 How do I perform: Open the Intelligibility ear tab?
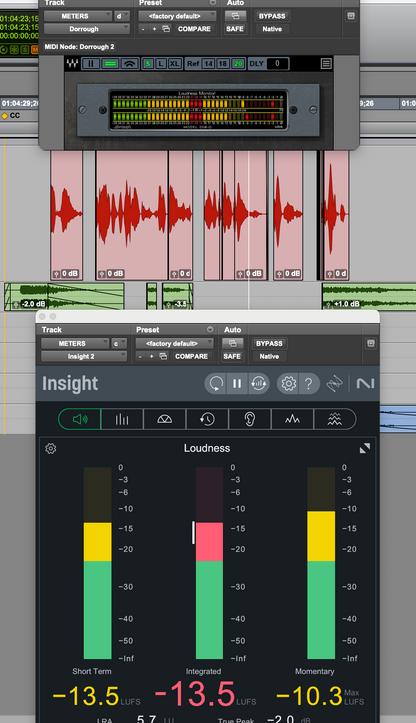tap(250, 419)
